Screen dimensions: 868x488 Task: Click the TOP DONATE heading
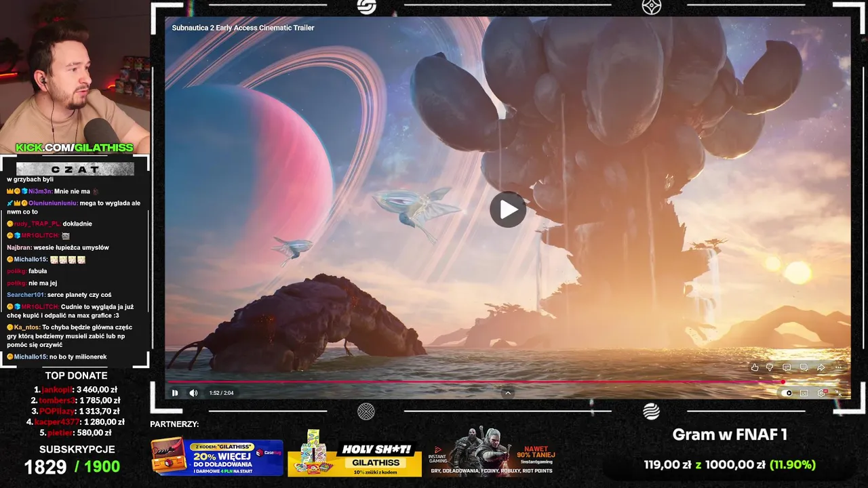point(76,375)
